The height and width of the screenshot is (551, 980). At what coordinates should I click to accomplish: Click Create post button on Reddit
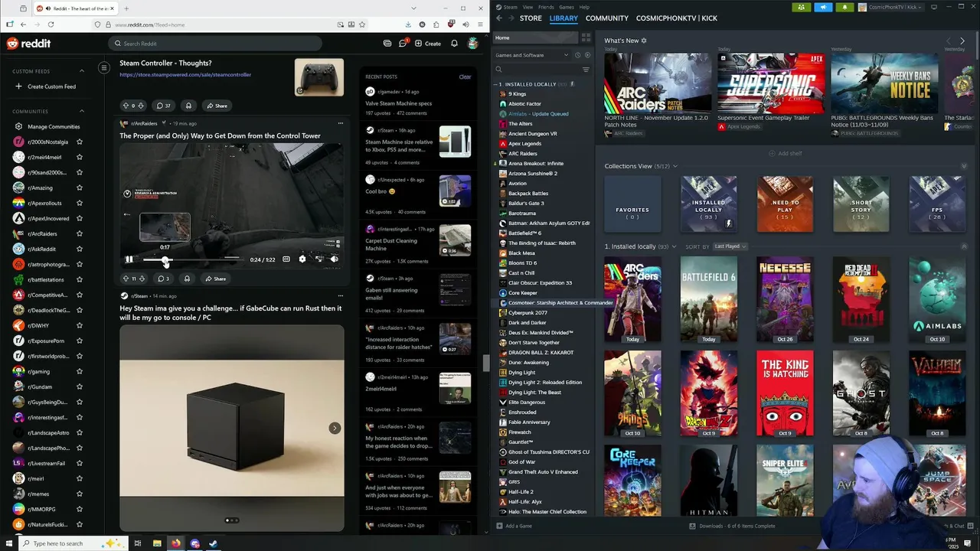pos(428,43)
